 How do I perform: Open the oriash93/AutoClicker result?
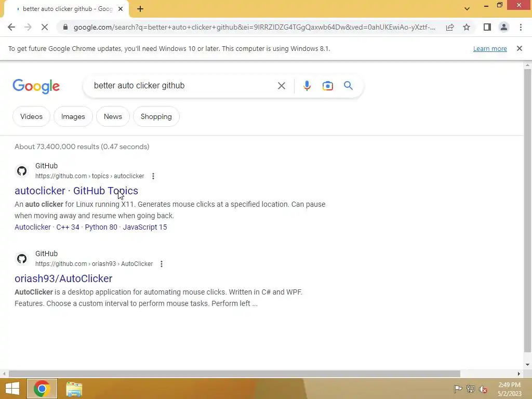click(63, 278)
